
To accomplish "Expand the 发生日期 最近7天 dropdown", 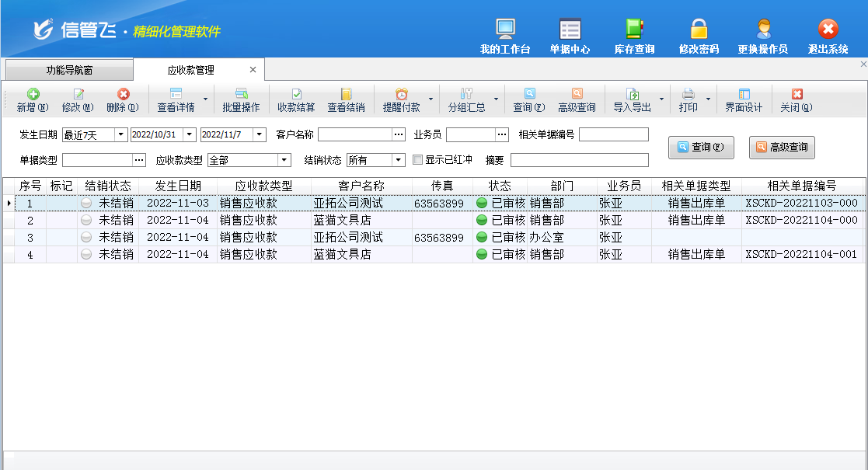I will click(120, 135).
